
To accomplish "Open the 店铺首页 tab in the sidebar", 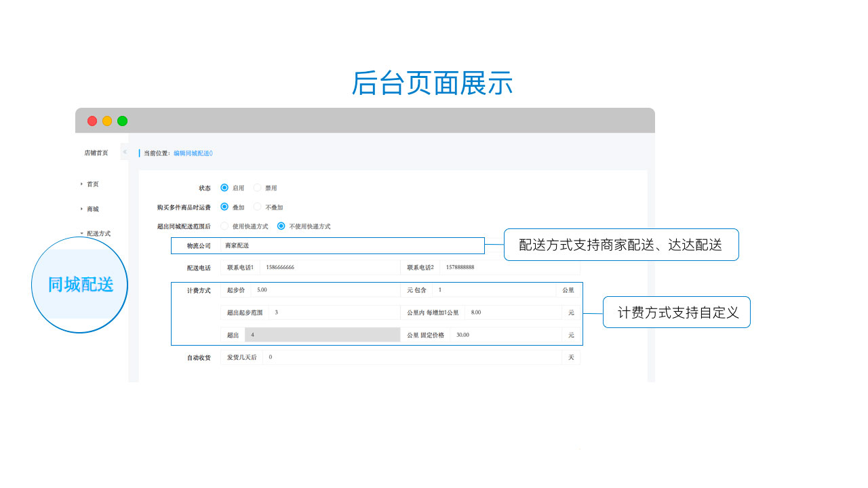I will point(96,152).
